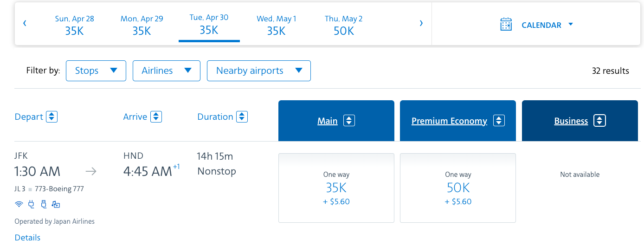This screenshot has height=246, width=644.
Task: Toggle sort arrows beside Duration
Action: tap(242, 117)
